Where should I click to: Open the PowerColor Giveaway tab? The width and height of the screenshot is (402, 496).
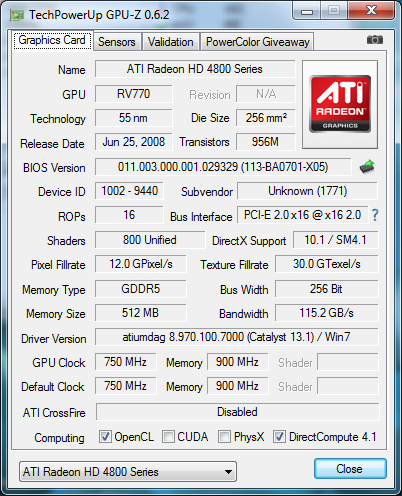(257, 42)
